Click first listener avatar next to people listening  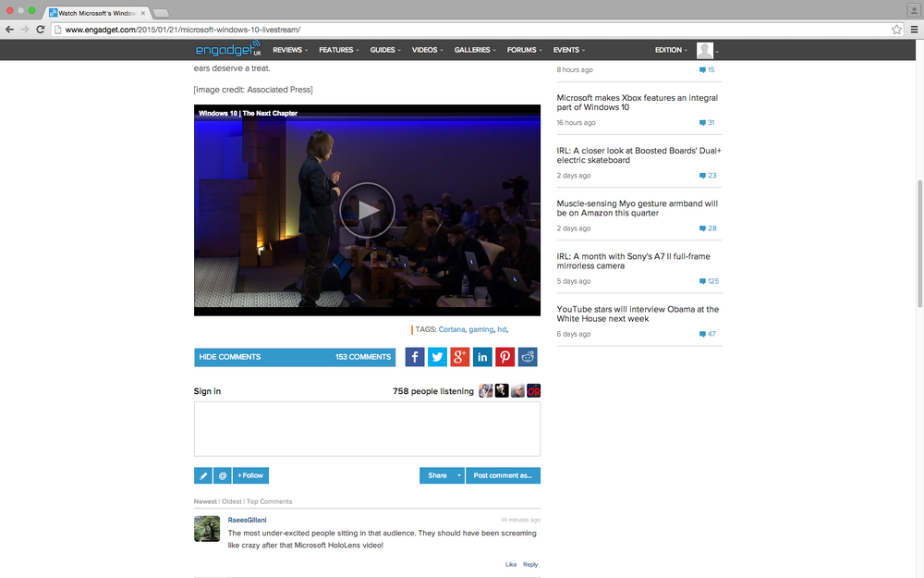[x=486, y=390]
